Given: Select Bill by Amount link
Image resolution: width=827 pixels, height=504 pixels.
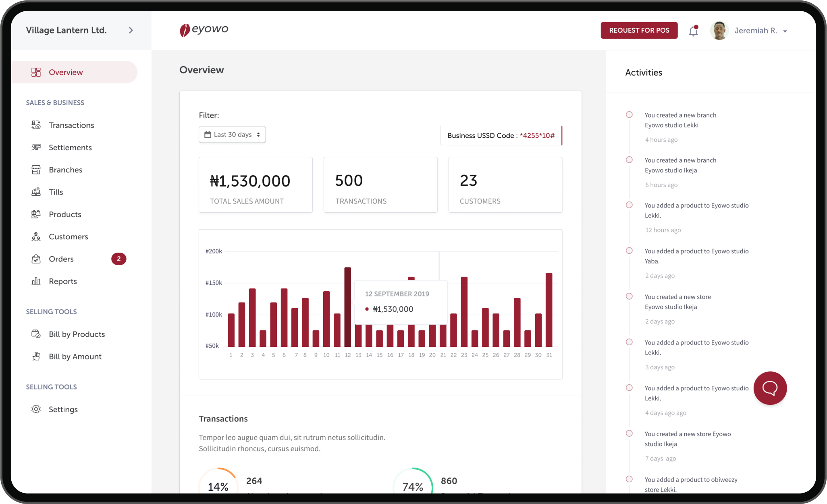Looking at the screenshot, I should [x=75, y=357].
